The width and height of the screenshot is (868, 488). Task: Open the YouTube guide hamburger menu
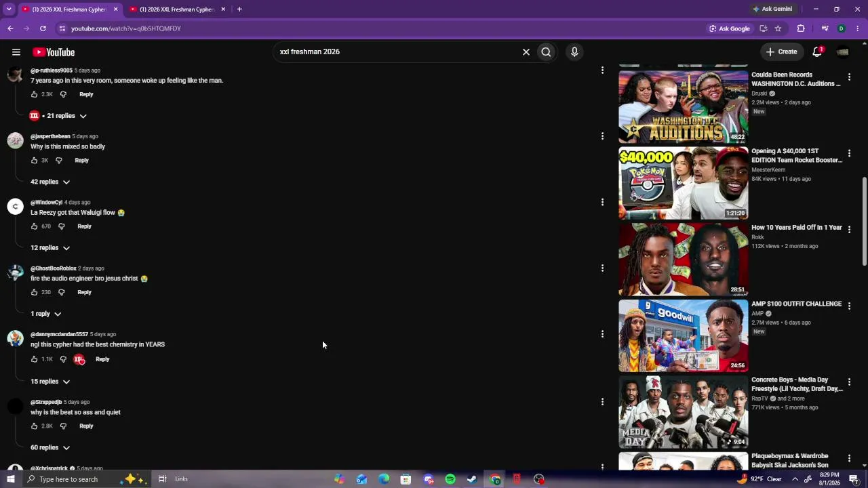point(16,52)
